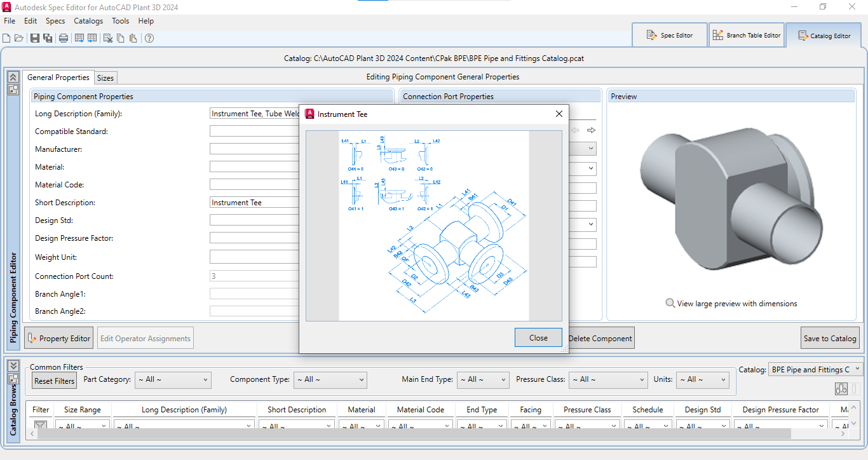
Task: Click the Short Description input field
Action: (x=255, y=203)
